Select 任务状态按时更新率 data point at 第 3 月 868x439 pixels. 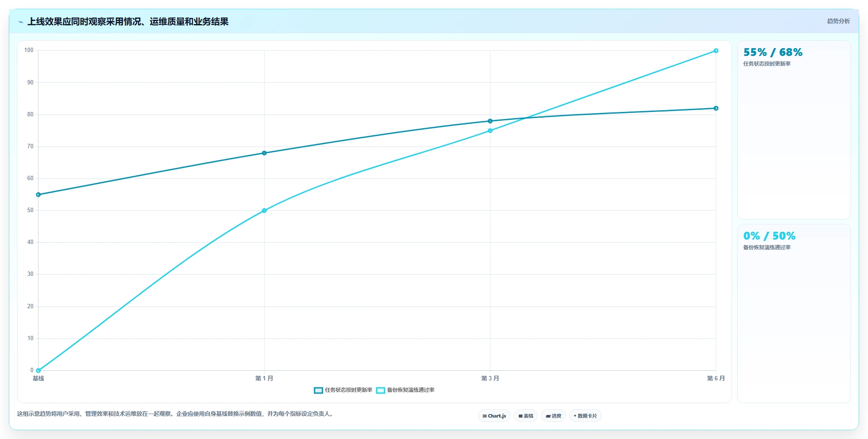(490, 121)
